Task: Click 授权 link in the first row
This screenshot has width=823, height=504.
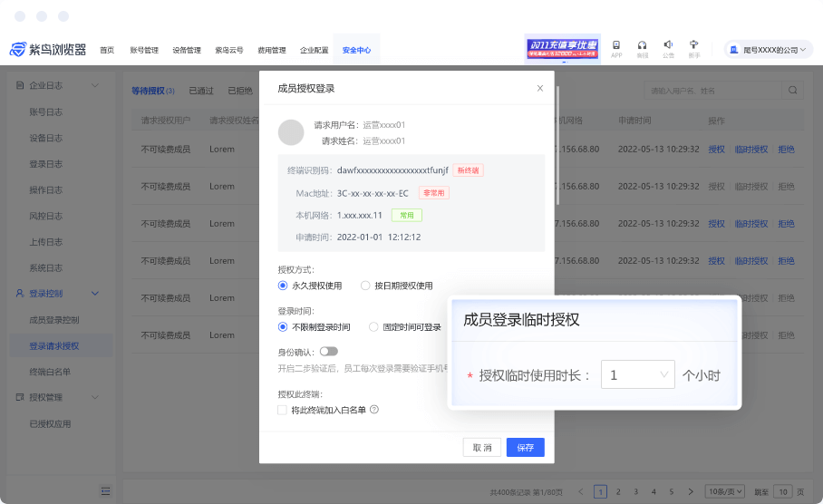Action: (x=716, y=149)
